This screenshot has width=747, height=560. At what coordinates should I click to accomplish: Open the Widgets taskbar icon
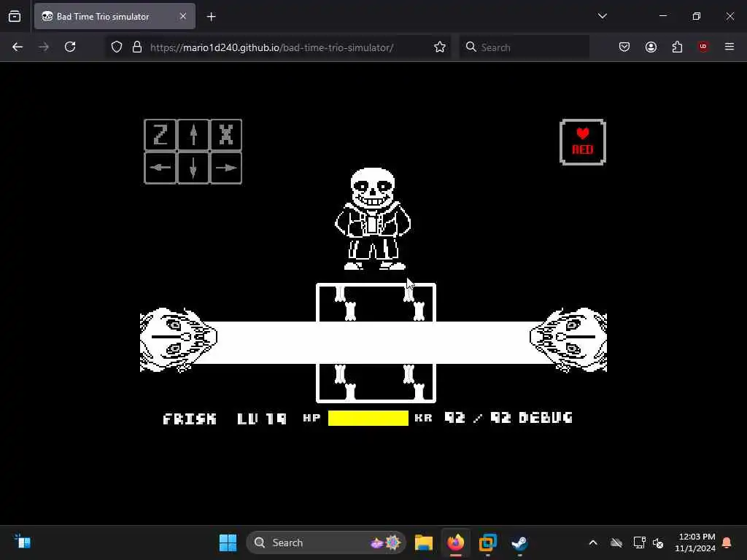pos(23,542)
